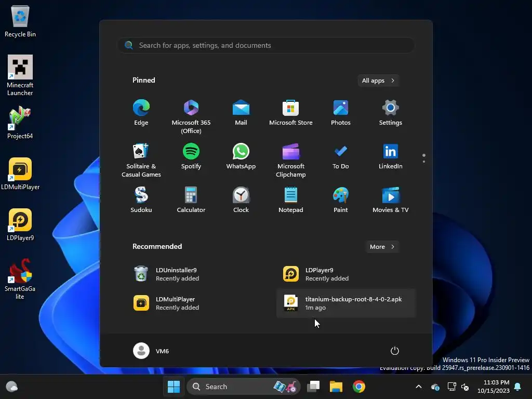Open clock and date 11:03 PM

click(x=493, y=387)
